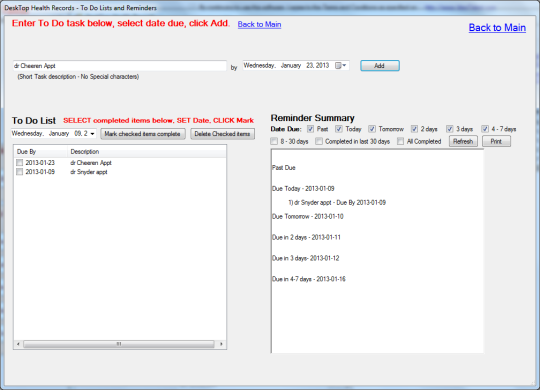Sort by the Description column header
Screen dimensions: 540x390
(x=146, y=152)
